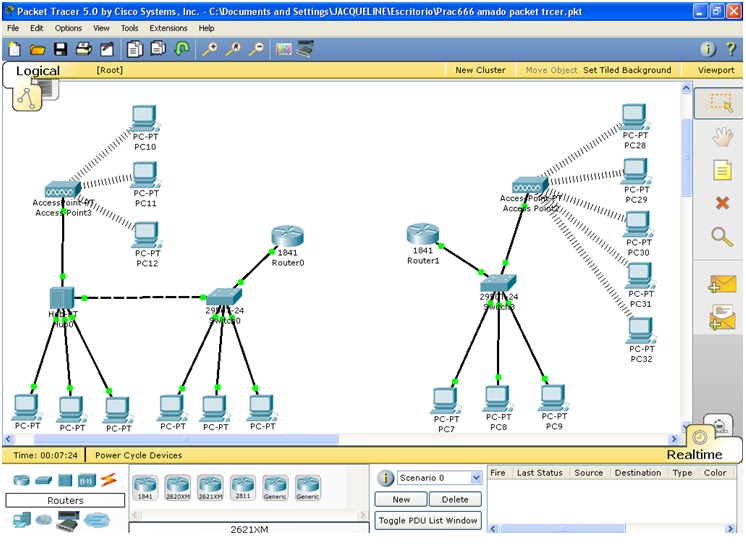746x552 pixels.
Task: Open a file using the folder icon
Action: (37, 49)
